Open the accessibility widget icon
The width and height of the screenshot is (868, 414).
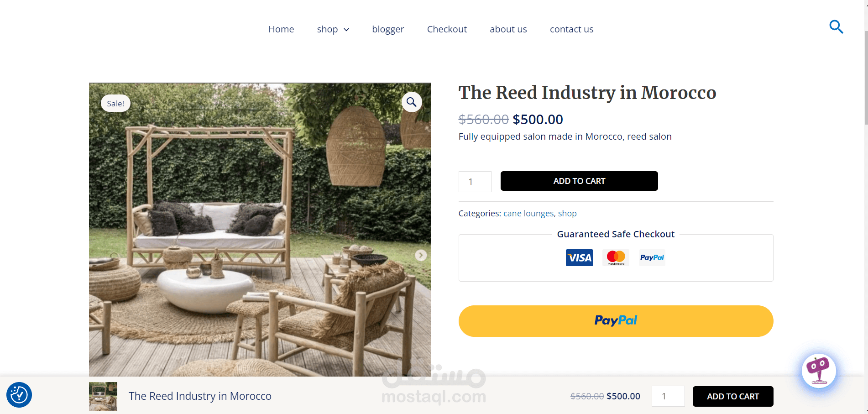point(19,395)
